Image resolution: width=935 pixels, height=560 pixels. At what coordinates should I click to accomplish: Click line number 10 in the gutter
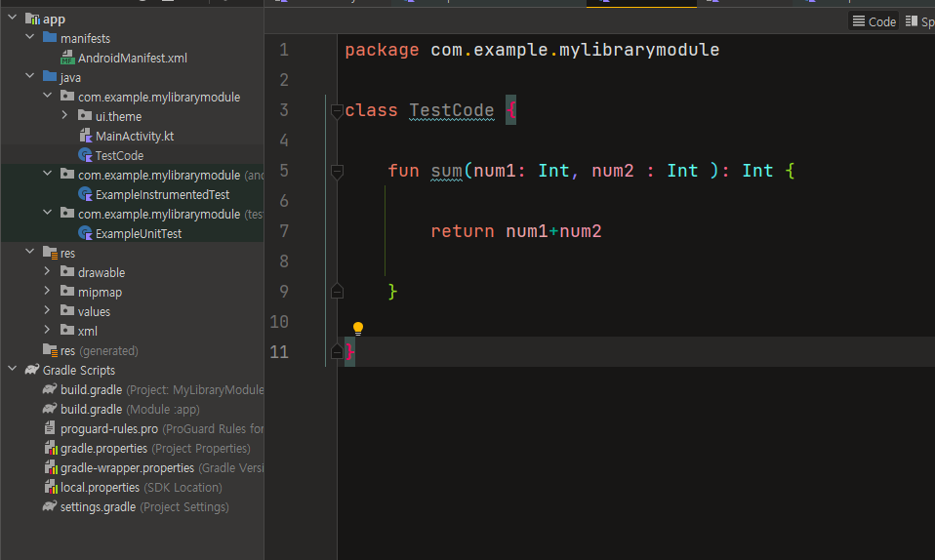[x=279, y=322]
